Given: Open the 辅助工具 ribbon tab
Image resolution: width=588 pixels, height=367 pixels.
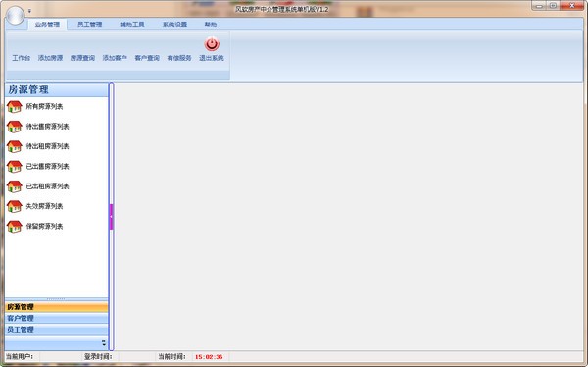Looking at the screenshot, I should pos(132,25).
